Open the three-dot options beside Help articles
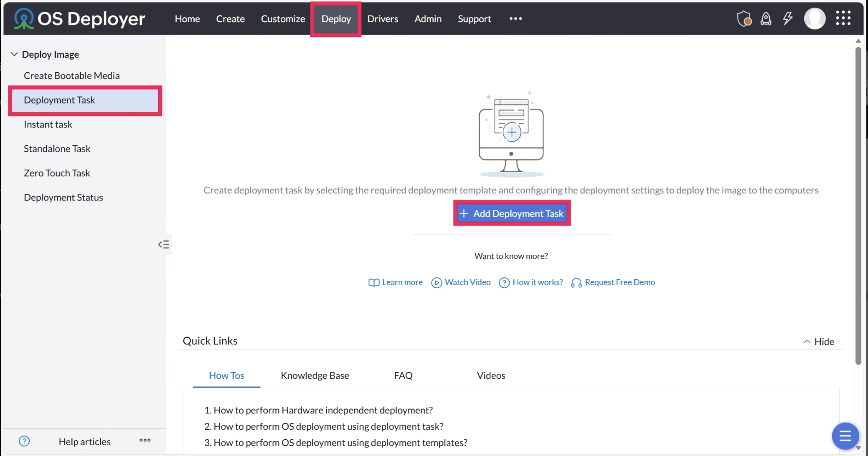The height and width of the screenshot is (456, 868). pos(145,440)
